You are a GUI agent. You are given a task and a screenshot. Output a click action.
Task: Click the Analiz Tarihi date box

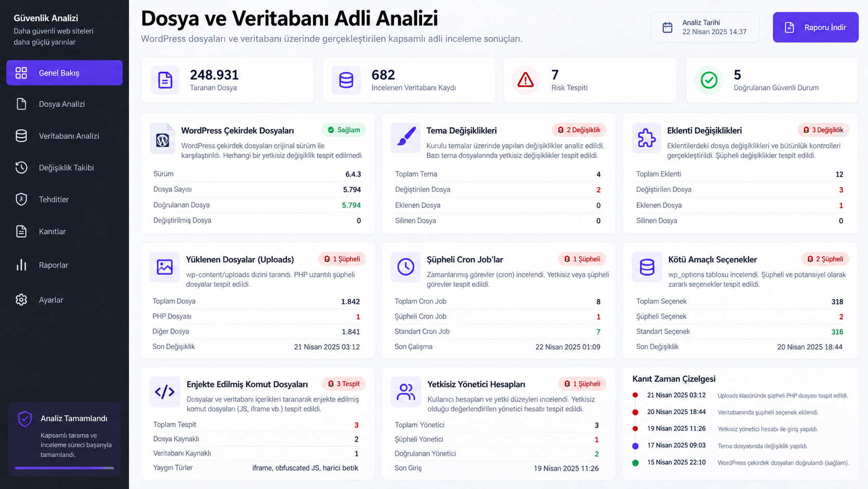705,28
